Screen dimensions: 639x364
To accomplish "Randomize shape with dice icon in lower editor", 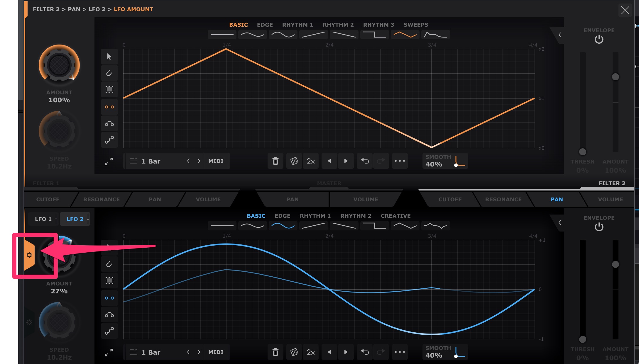I will [294, 352].
